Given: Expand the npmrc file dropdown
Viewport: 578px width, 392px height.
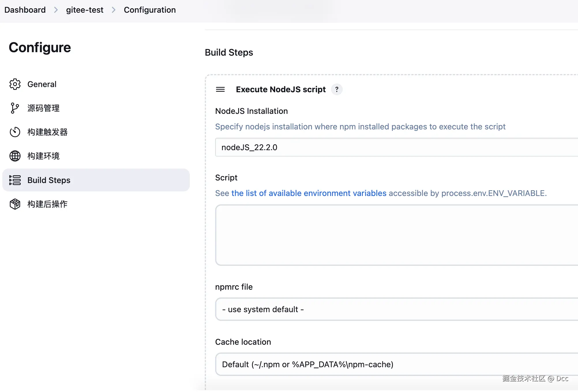Looking at the screenshot, I should point(395,309).
